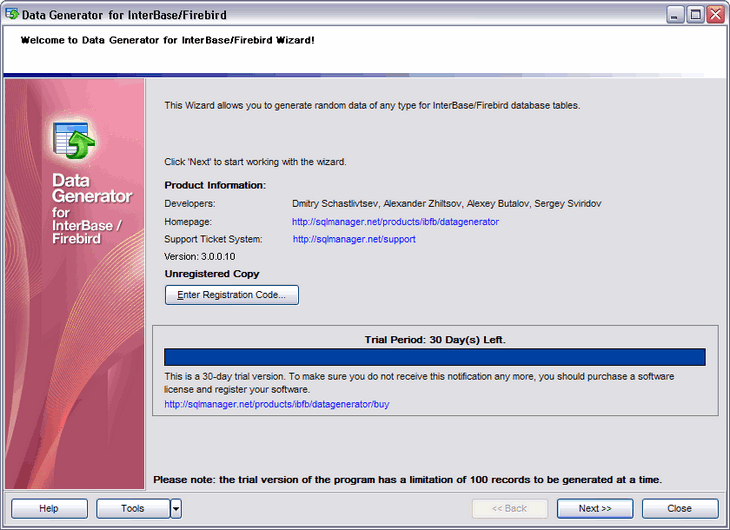Click the Data Generator title bar icon

(x=12, y=14)
